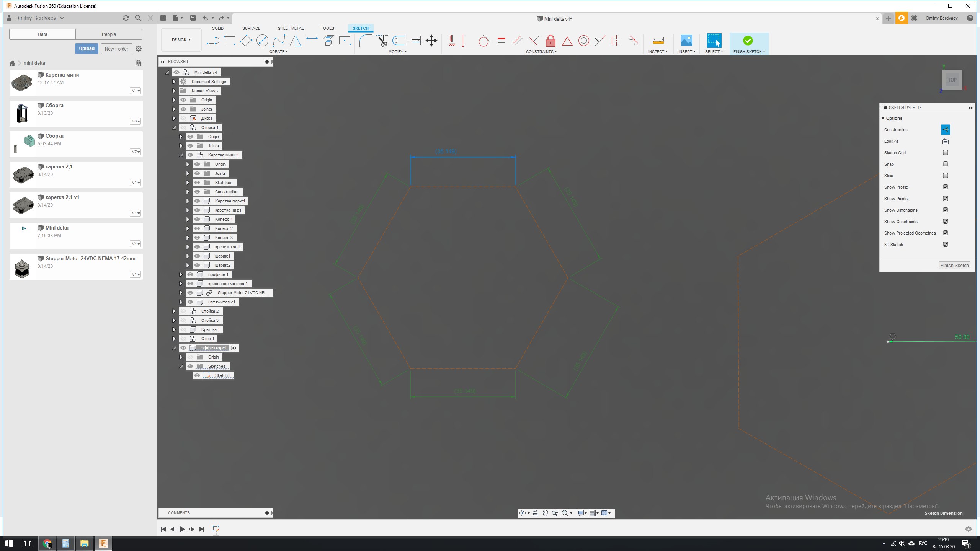The height and width of the screenshot is (551, 980).
Task: Collapse the Каретка мини:1 tree node
Action: (181, 155)
